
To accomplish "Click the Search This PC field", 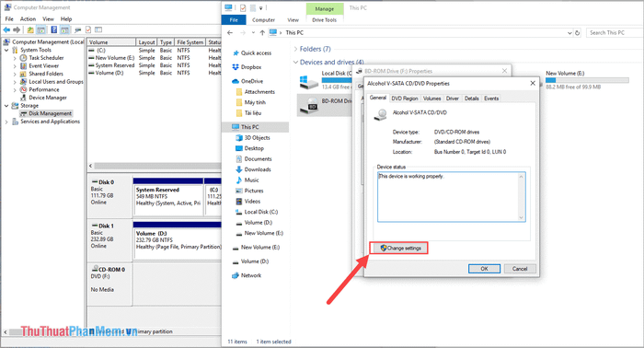I will 614,32.
